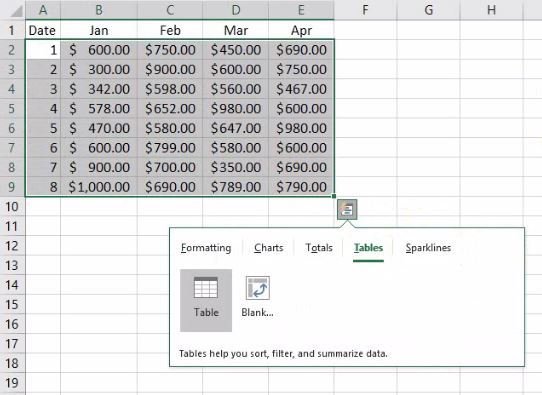Screen dimensions: 542x395
Task: Select row 12 header
Action: click(x=12, y=246)
